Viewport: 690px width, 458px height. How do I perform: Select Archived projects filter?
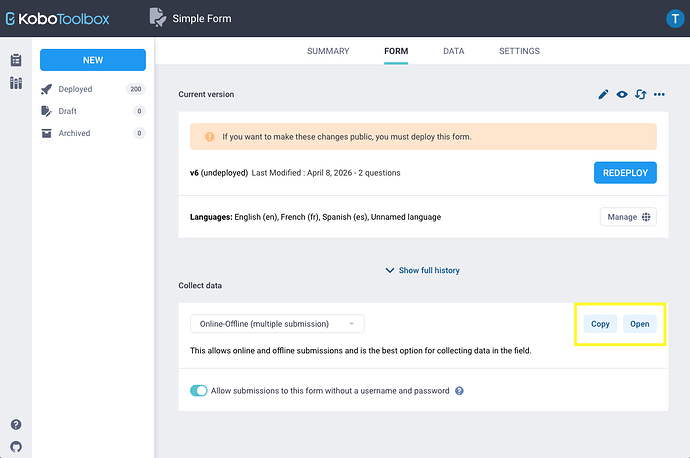point(93,133)
